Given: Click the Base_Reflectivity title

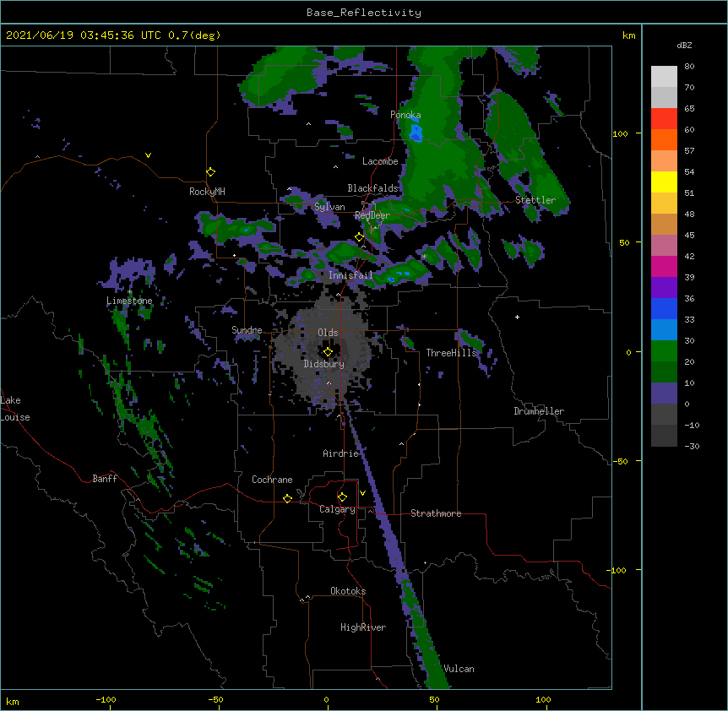Looking at the screenshot, I should pos(364,13).
